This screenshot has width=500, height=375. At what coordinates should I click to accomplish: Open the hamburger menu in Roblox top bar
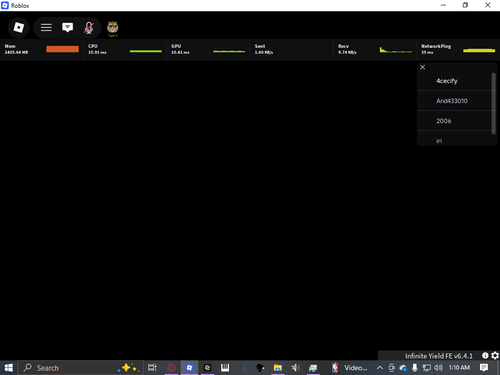click(46, 27)
